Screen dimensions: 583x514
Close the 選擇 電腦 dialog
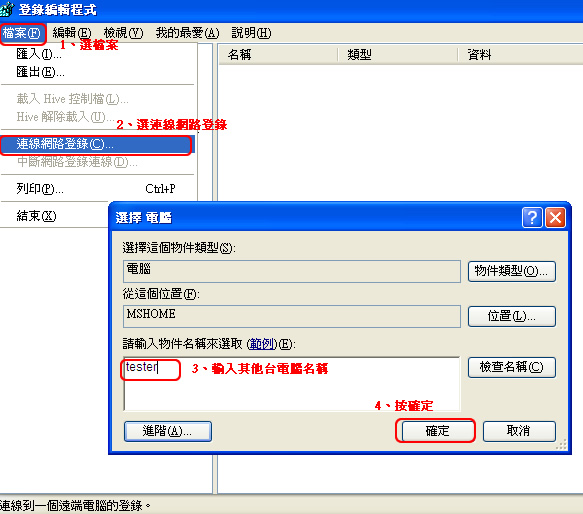555,218
